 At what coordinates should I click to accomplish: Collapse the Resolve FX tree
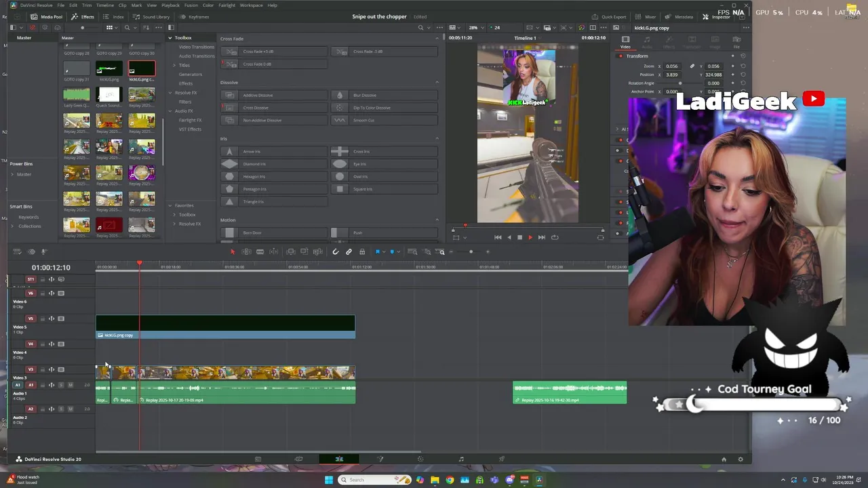coord(170,93)
